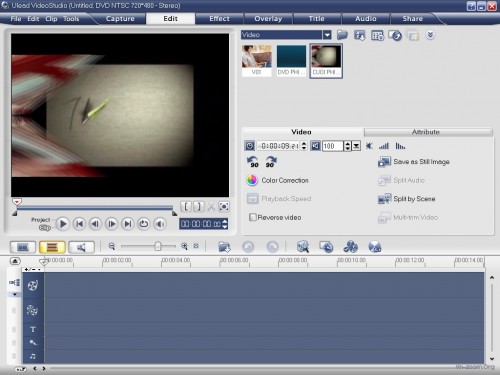Click the duration spinner arrows
500x375 pixels.
click(304, 146)
